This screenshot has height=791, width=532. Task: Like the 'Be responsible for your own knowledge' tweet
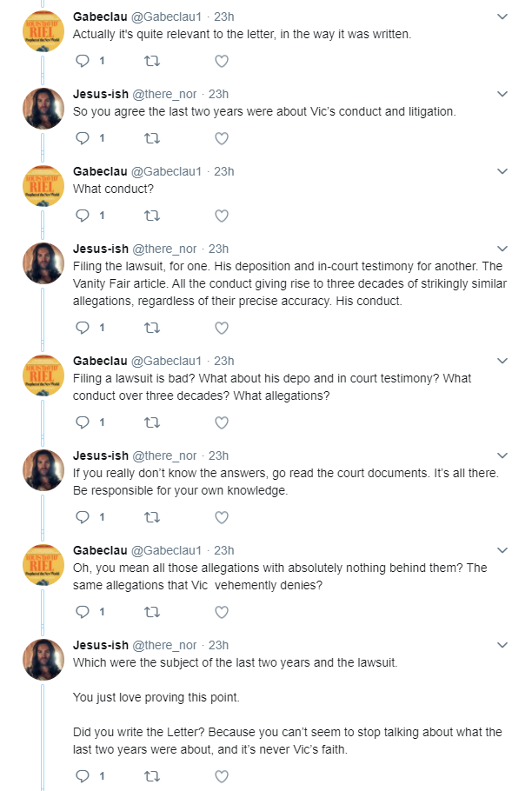[222, 517]
